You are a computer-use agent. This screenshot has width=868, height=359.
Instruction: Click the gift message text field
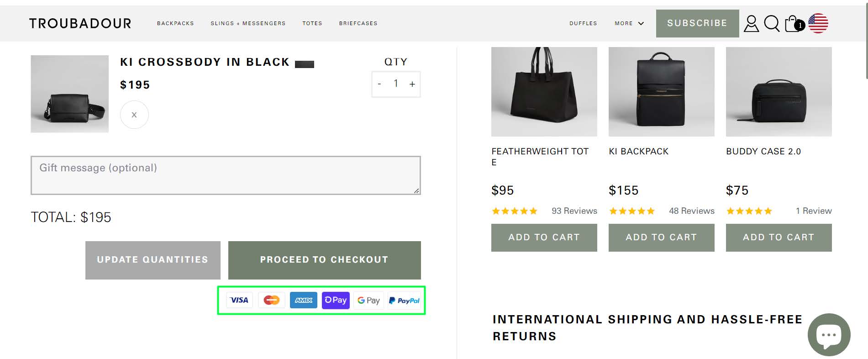pyautogui.click(x=226, y=175)
